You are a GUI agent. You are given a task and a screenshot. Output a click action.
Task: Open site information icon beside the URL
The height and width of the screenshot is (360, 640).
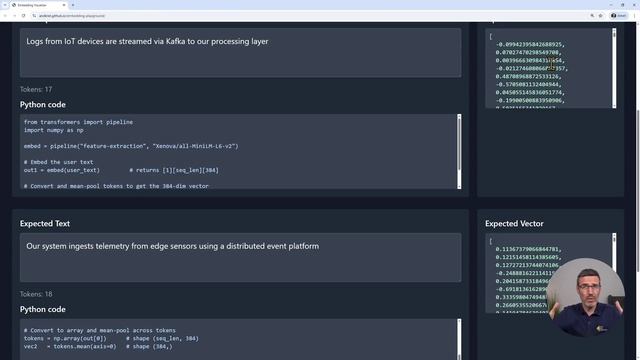[x=34, y=16]
